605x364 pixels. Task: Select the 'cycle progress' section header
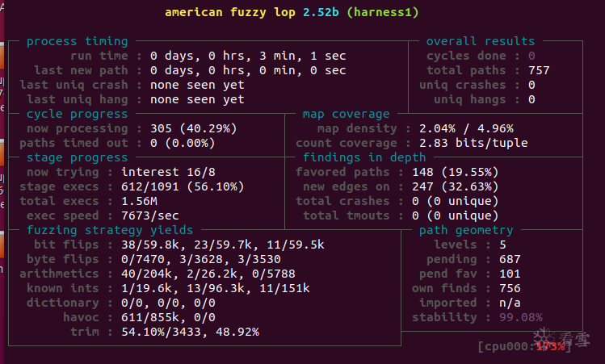[78, 114]
